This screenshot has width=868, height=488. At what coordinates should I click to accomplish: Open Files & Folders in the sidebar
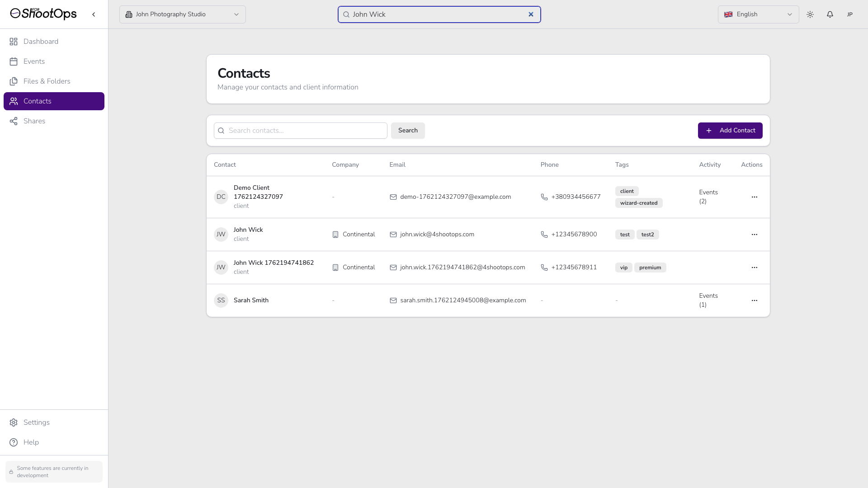[47, 81]
